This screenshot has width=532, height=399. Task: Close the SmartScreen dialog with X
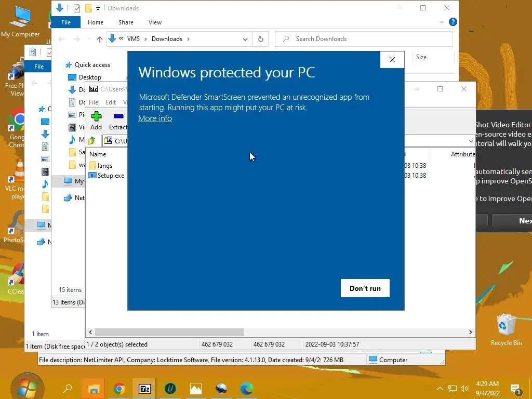[x=392, y=60]
